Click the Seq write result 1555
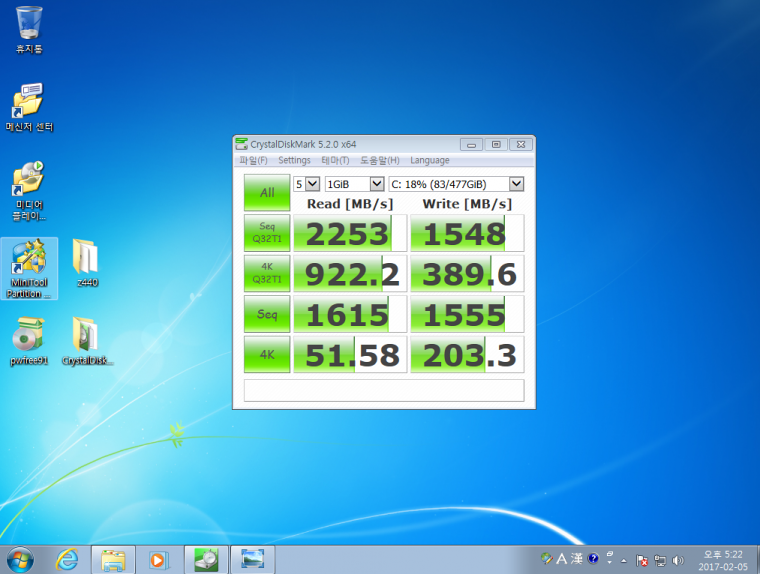Screen dimensions: 760x574 tap(467, 314)
